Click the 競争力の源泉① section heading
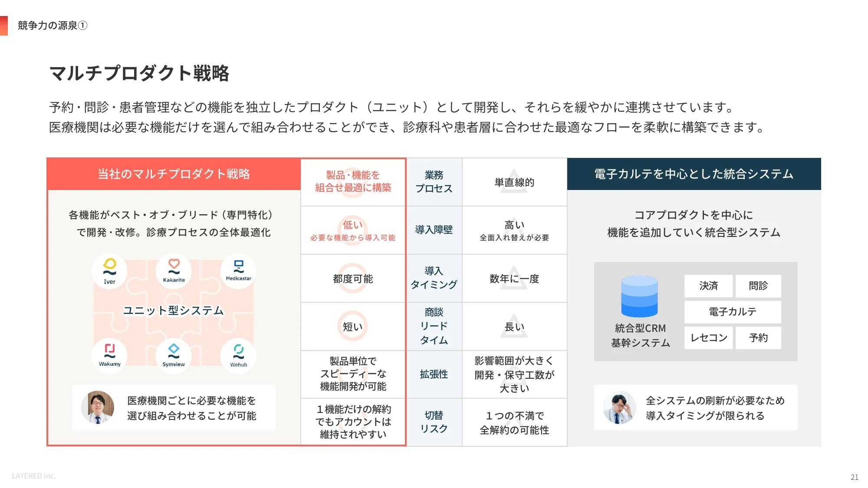The height and width of the screenshot is (488, 868). coord(53,26)
